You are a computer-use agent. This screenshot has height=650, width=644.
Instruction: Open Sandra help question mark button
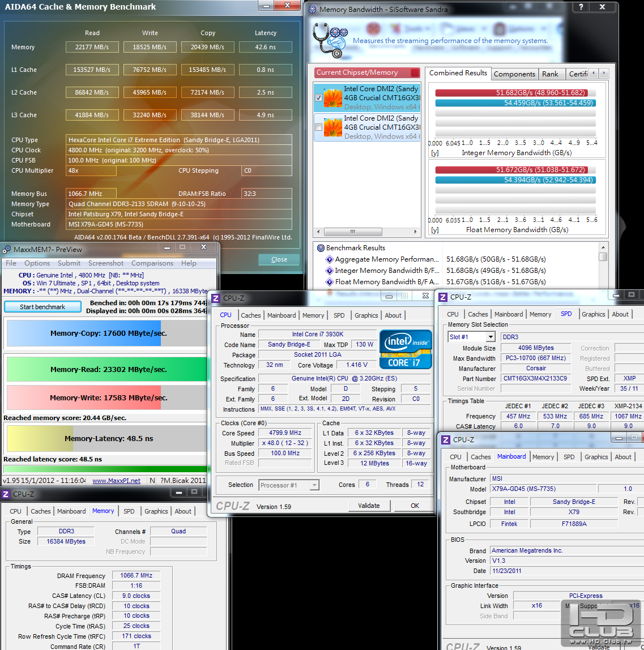581,7
